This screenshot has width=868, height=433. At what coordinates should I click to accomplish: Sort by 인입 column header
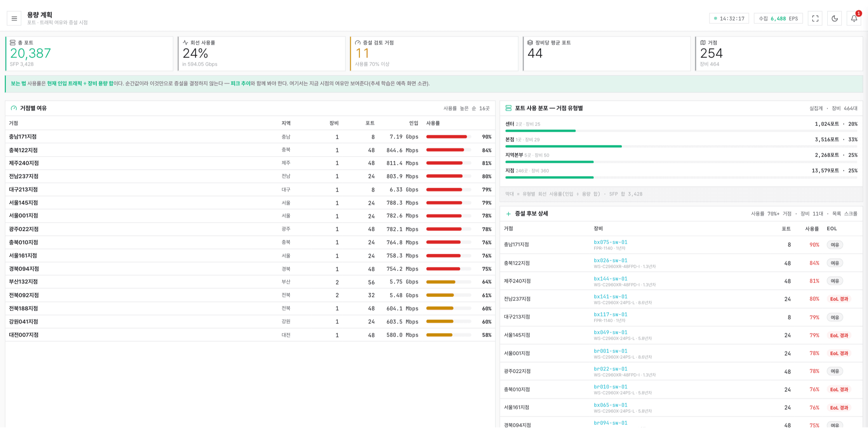[414, 123]
